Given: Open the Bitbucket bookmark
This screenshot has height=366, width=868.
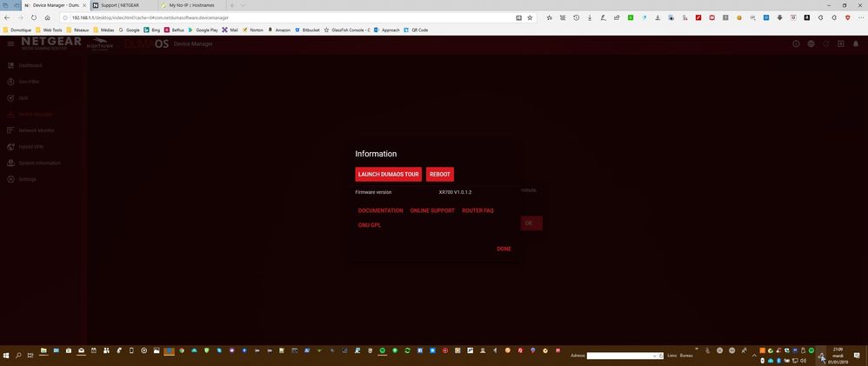Looking at the screenshot, I should tap(307, 30).
